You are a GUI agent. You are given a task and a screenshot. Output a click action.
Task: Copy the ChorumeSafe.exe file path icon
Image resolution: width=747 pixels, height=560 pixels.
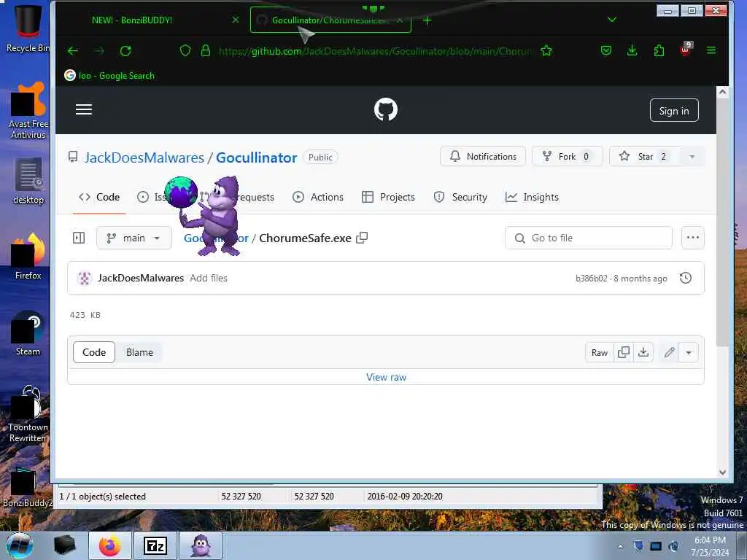[x=362, y=238]
